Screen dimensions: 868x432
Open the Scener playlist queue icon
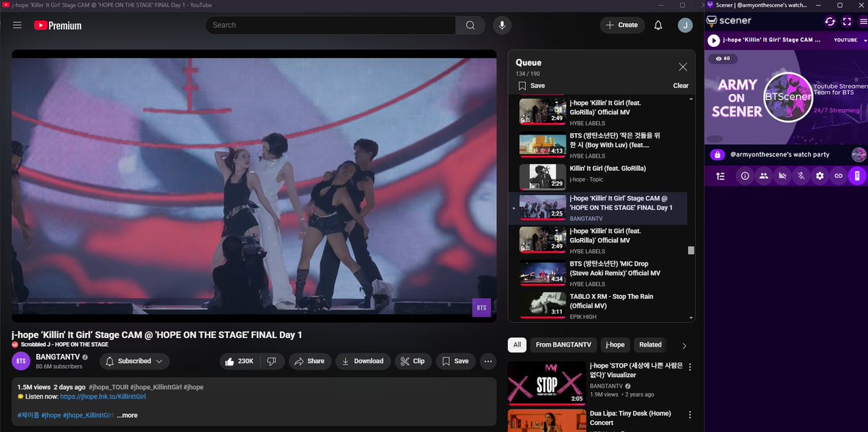(x=720, y=176)
